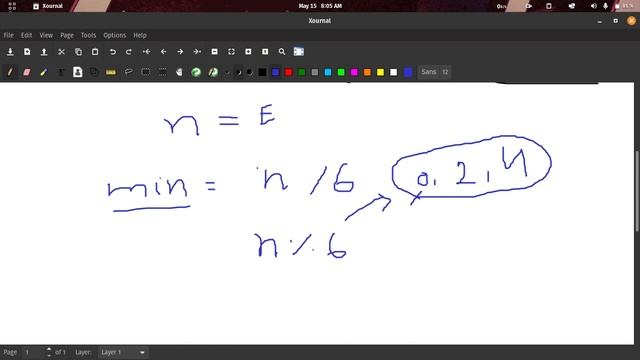
Task: Click the default pen green icon
Action: 213,72
